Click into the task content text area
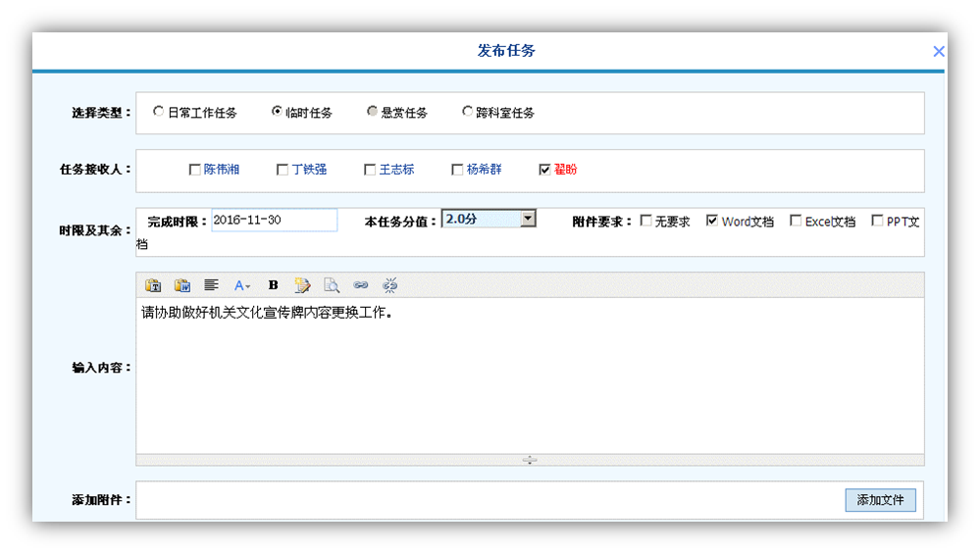Viewport: 980px width, 554px height. (530, 376)
